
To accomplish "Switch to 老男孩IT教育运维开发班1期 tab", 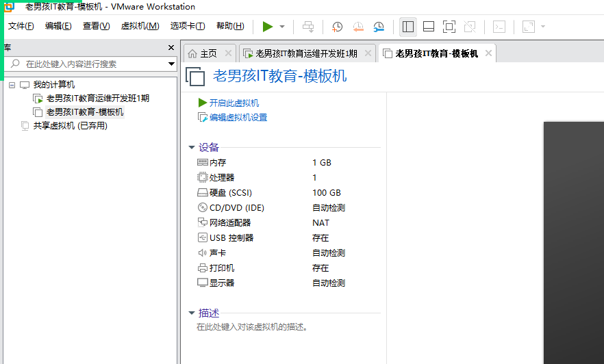I will pos(306,53).
